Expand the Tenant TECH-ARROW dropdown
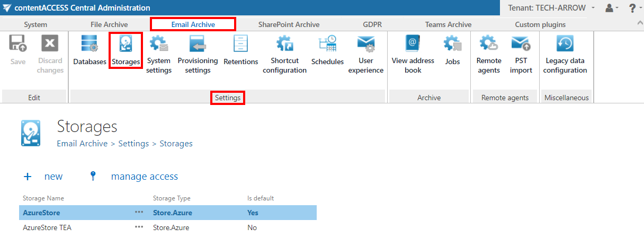 tap(551, 8)
